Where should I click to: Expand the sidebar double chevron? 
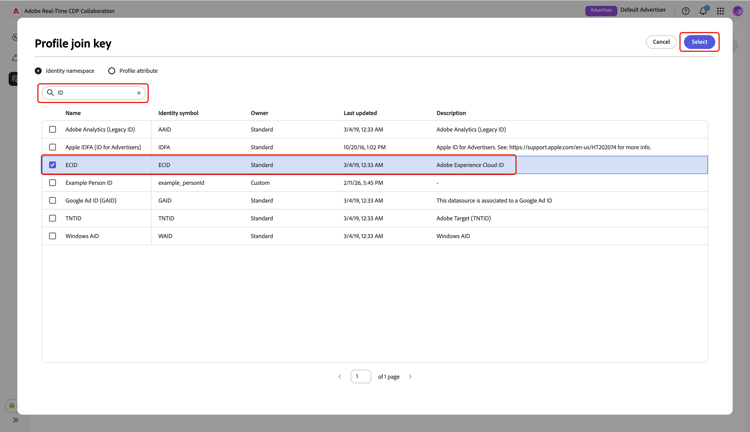(x=15, y=420)
